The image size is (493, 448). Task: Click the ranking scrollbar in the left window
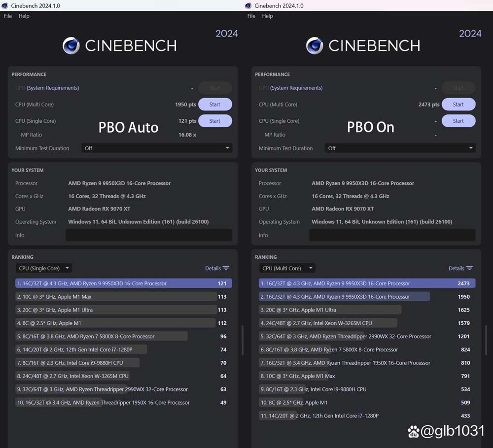(243, 340)
